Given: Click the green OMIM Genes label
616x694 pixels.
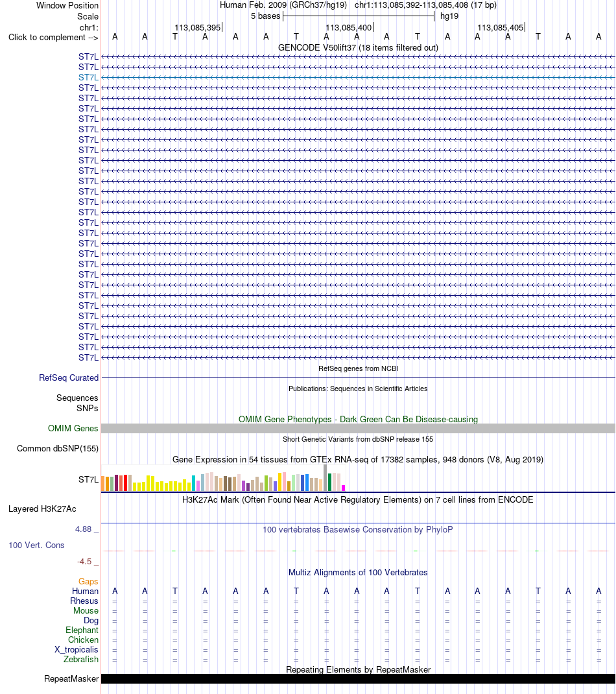Looking at the screenshot, I should 73,429.
